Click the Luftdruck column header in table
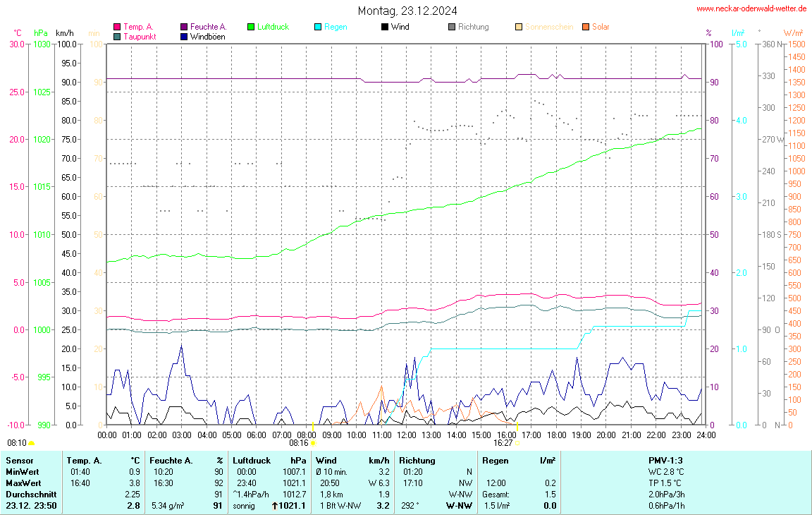The image size is (812, 515). (x=251, y=460)
